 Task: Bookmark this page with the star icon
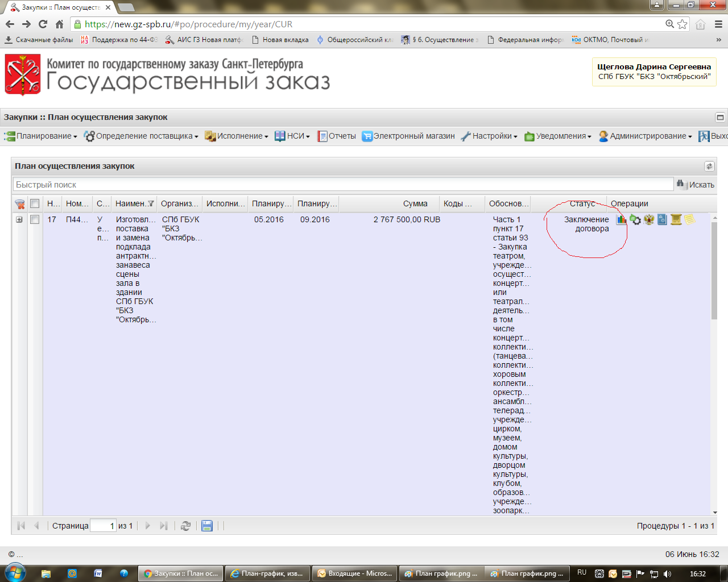pos(682,24)
